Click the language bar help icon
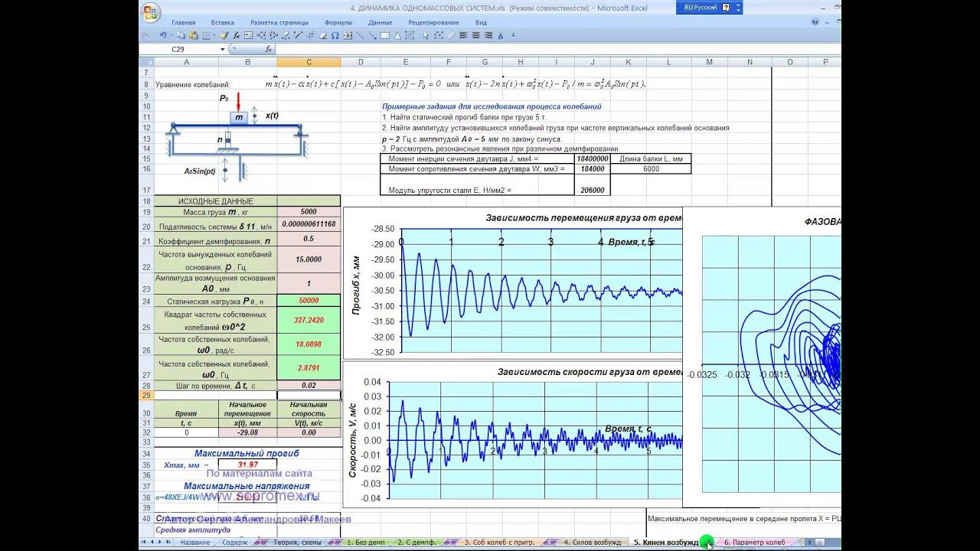 (725, 7)
